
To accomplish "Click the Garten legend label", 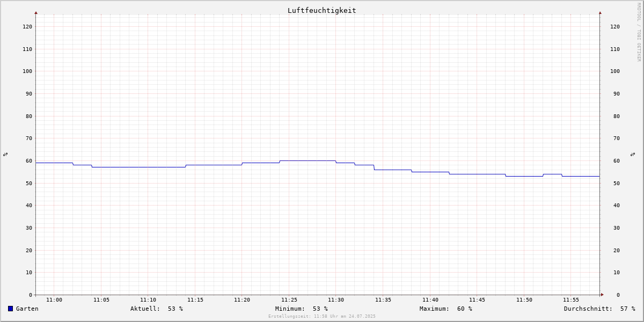I will (27, 309).
